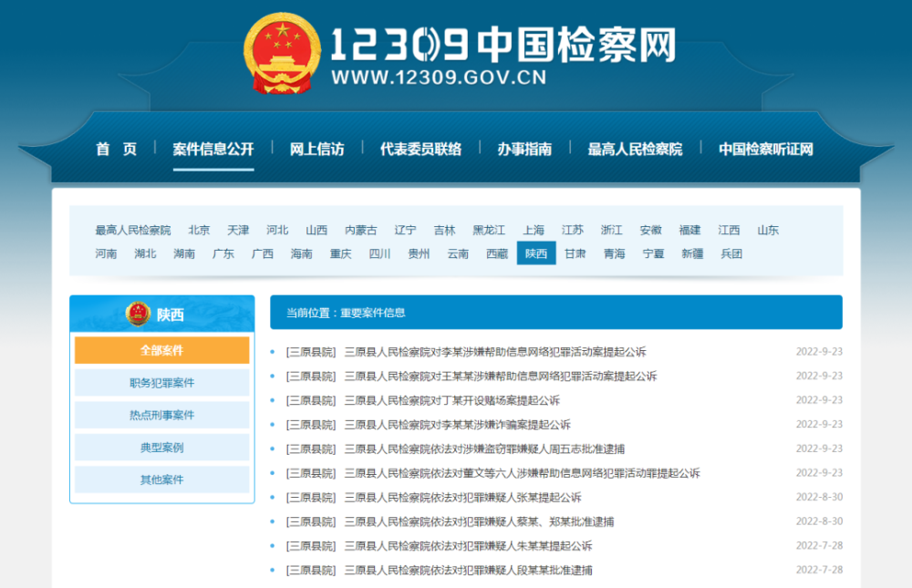Select the 江西 region link

729,231
